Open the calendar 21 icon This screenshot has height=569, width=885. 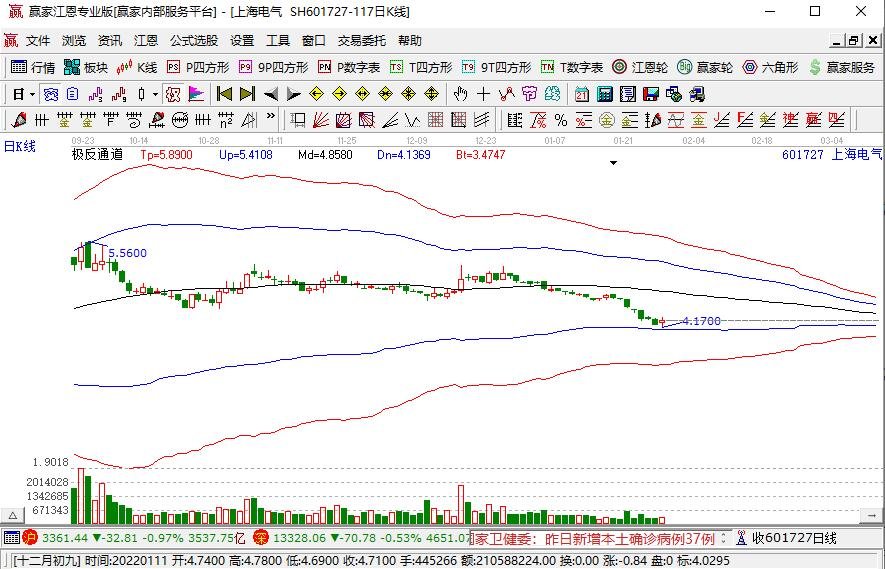581,94
